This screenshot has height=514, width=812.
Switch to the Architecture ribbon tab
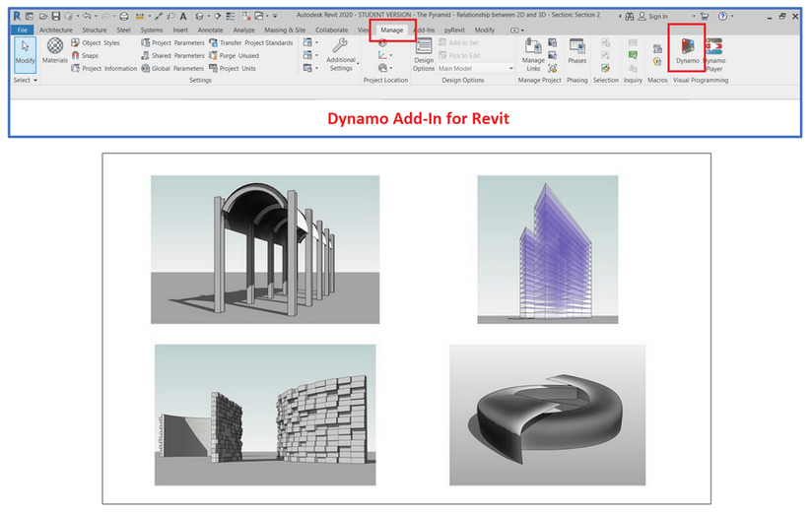[56, 31]
